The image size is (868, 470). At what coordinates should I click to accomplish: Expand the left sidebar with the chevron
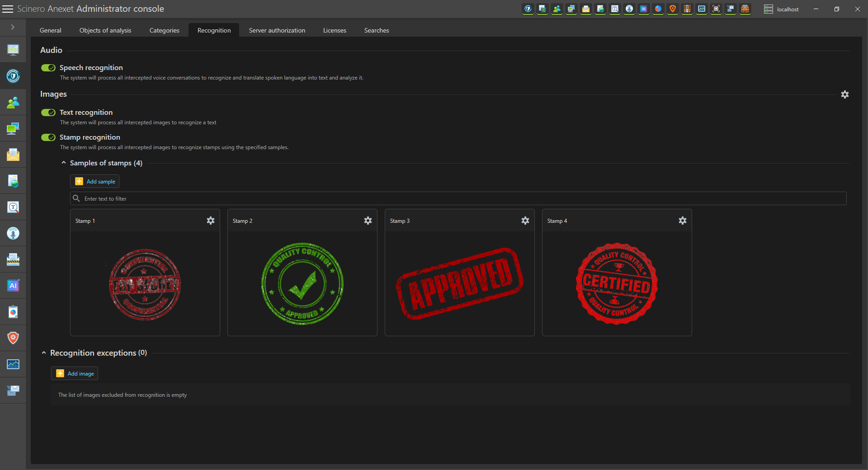point(13,27)
